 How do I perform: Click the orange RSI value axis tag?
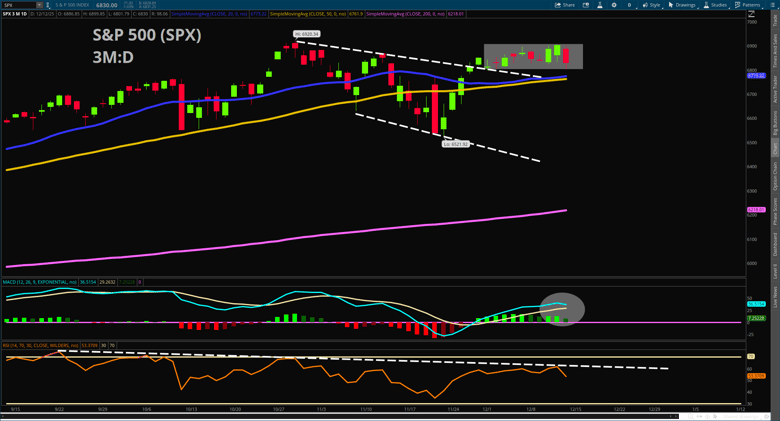tap(756, 376)
